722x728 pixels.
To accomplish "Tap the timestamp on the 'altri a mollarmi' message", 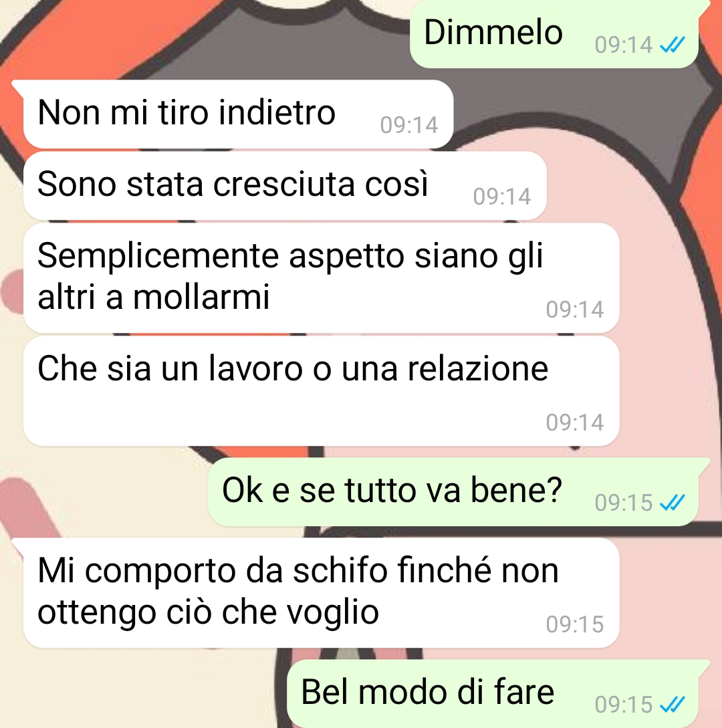I will [574, 310].
